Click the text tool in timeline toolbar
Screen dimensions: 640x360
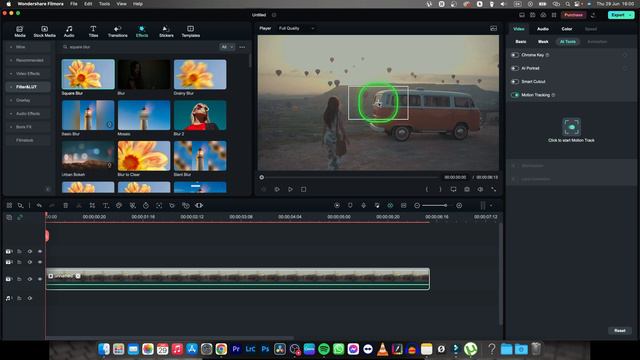[x=105, y=205]
